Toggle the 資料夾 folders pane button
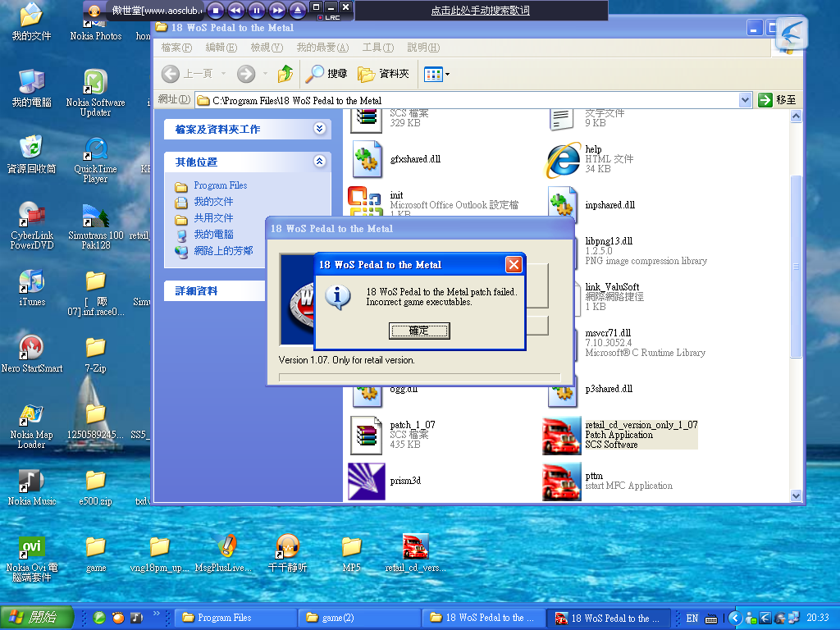840x630 pixels. [x=383, y=74]
